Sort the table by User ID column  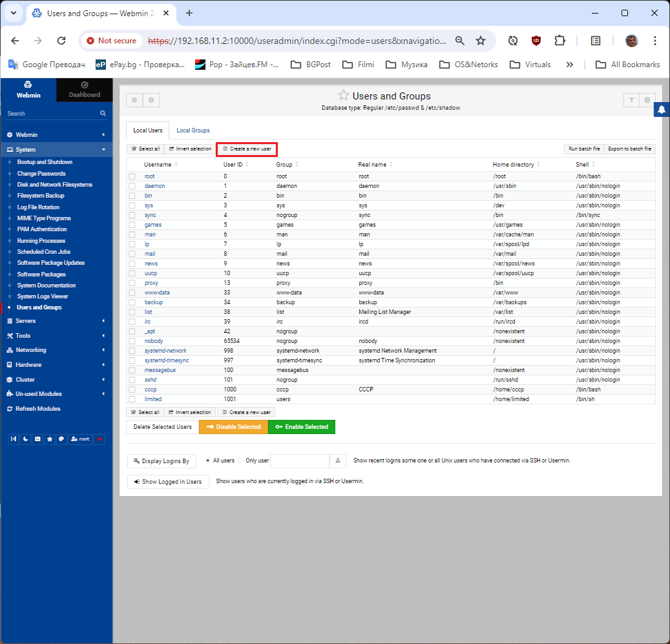click(236, 165)
